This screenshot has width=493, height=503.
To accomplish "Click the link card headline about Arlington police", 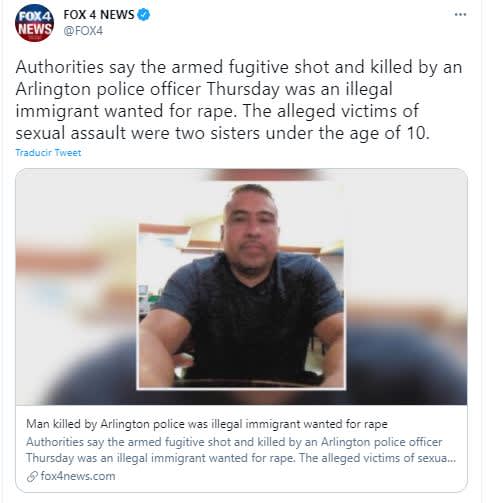I will pyautogui.click(x=207, y=424).
